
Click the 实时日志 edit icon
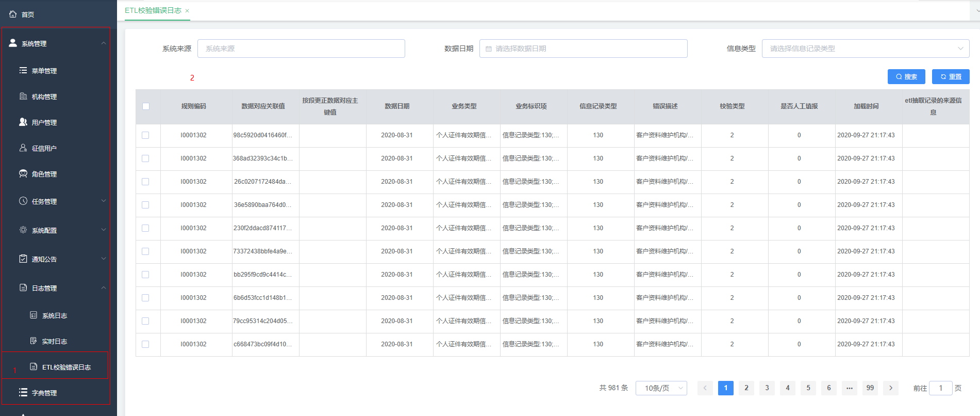34,341
